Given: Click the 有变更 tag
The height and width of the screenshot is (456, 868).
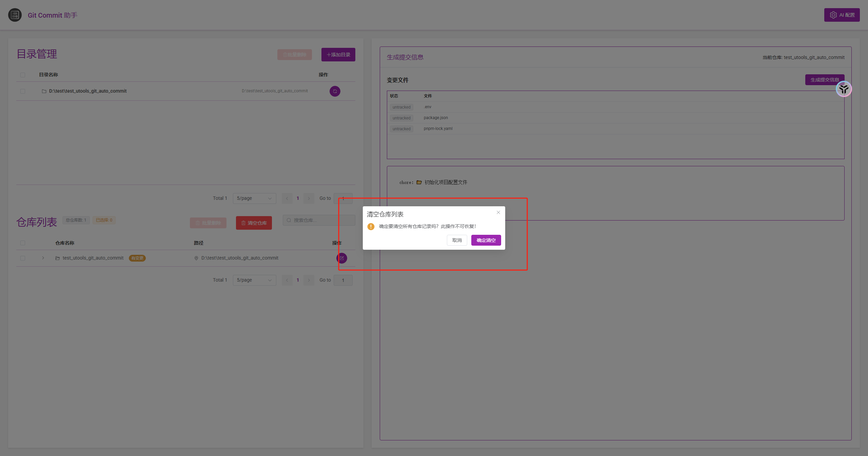Looking at the screenshot, I should pos(137,258).
